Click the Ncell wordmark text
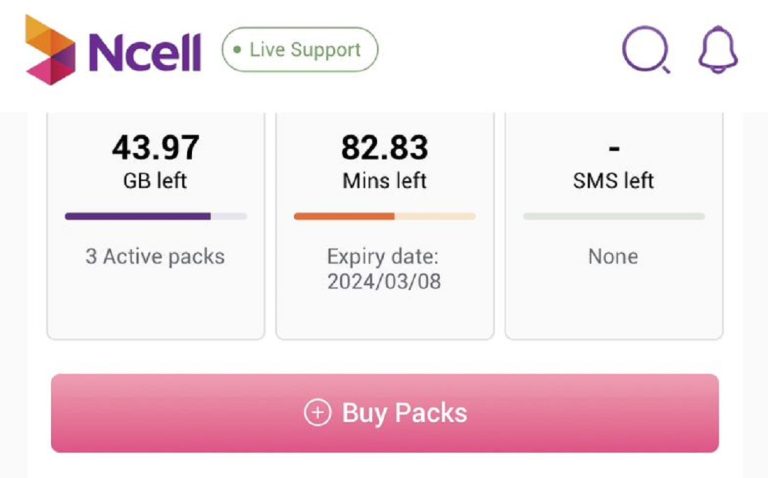Image resolution: width=768 pixels, height=478 pixels. (144, 52)
